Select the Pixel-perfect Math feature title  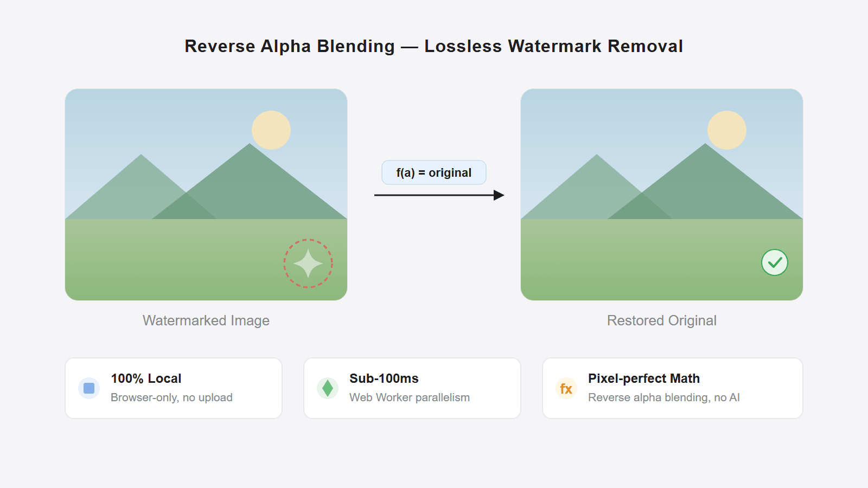(x=644, y=378)
